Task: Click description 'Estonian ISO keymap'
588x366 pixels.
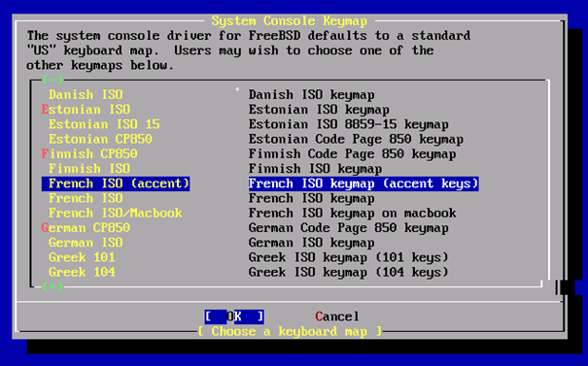Action: pos(319,110)
